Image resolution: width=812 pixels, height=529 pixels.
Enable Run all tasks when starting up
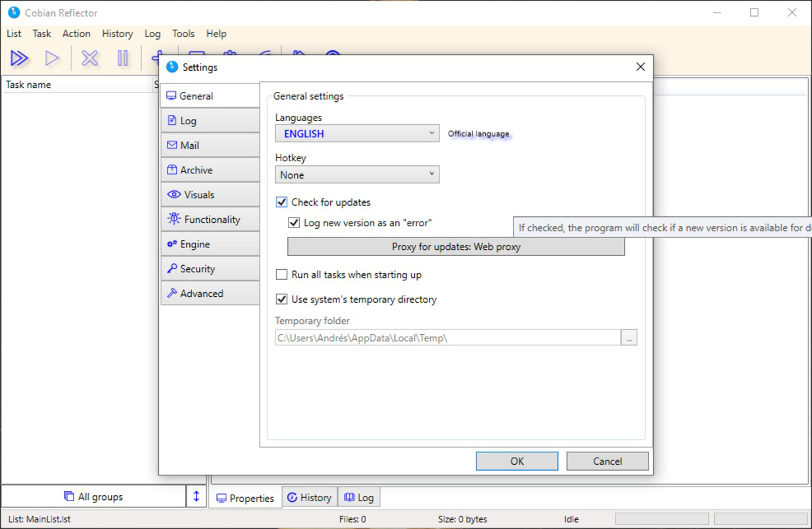pos(282,274)
